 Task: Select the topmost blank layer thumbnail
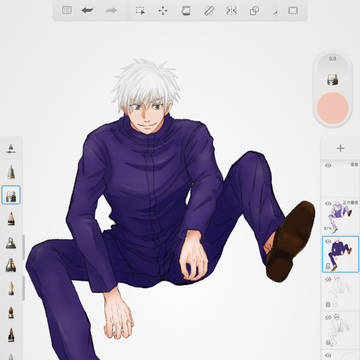(x=340, y=179)
